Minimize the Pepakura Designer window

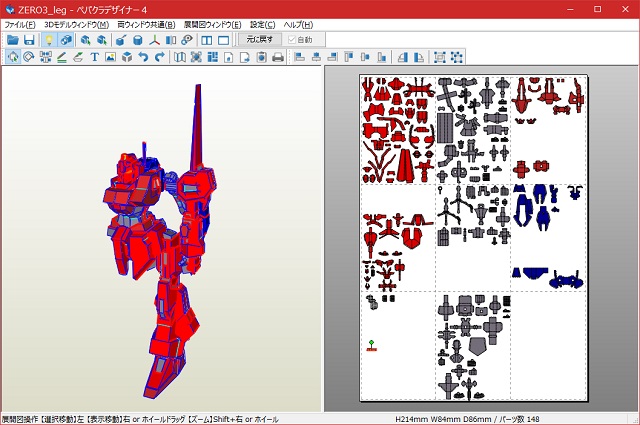pyautogui.click(x=571, y=9)
